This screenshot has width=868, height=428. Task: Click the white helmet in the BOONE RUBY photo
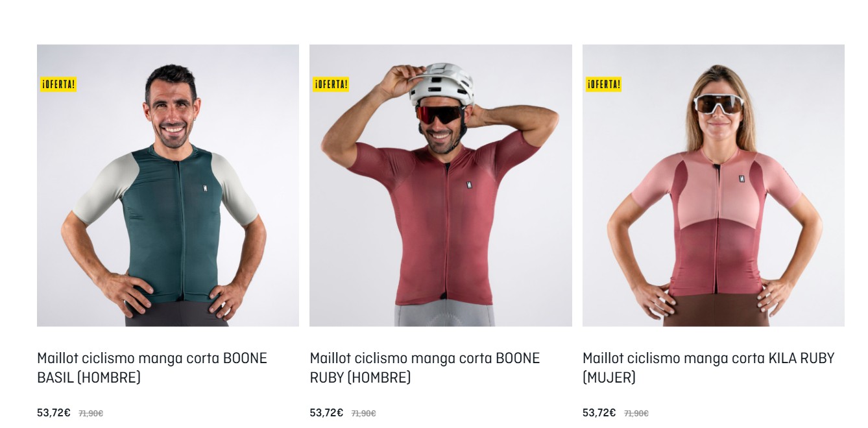click(x=442, y=84)
